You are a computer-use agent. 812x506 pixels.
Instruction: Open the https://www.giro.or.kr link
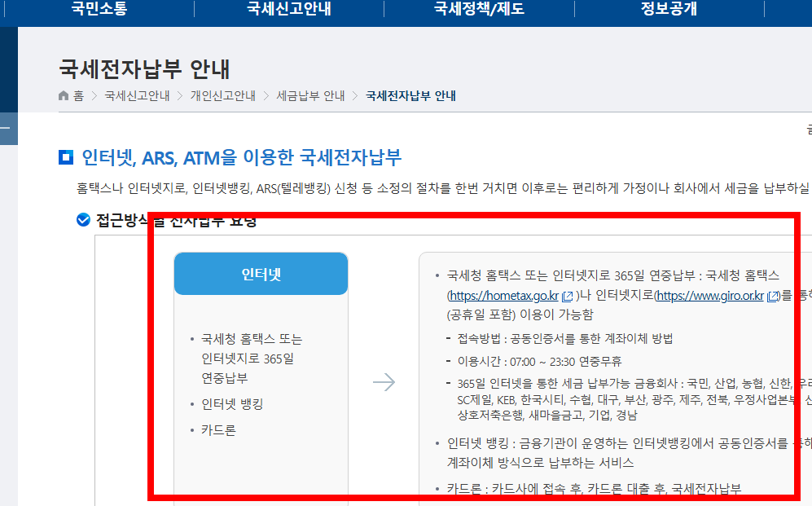(x=710, y=296)
